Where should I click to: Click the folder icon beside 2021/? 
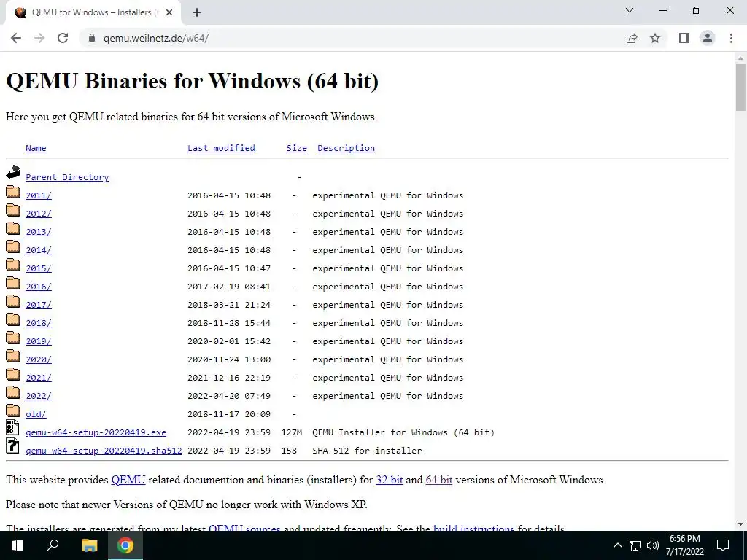[13, 374]
